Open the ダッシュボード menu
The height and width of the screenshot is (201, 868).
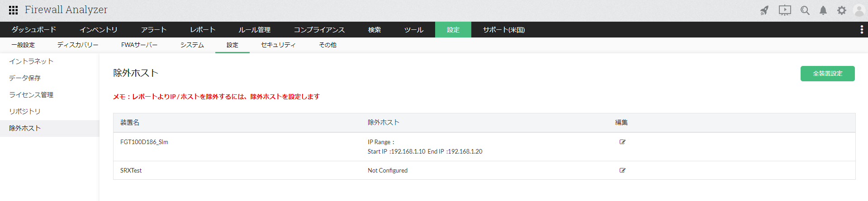34,30
